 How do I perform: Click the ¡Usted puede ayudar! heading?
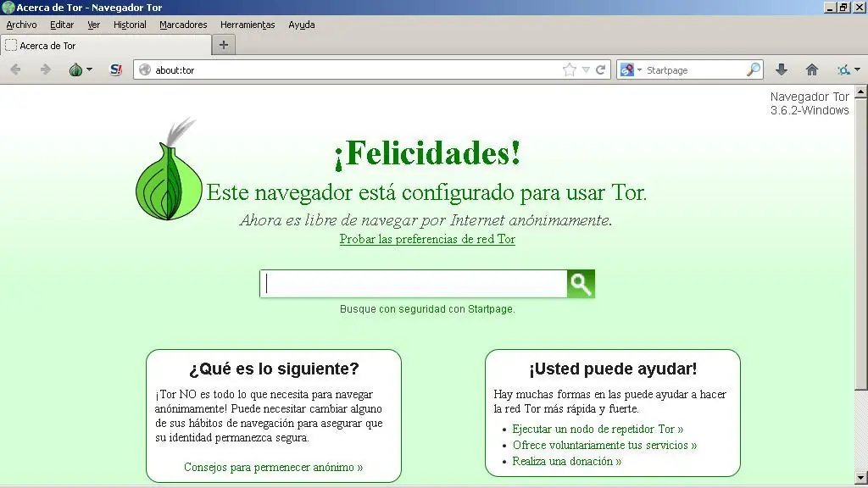[x=613, y=369]
